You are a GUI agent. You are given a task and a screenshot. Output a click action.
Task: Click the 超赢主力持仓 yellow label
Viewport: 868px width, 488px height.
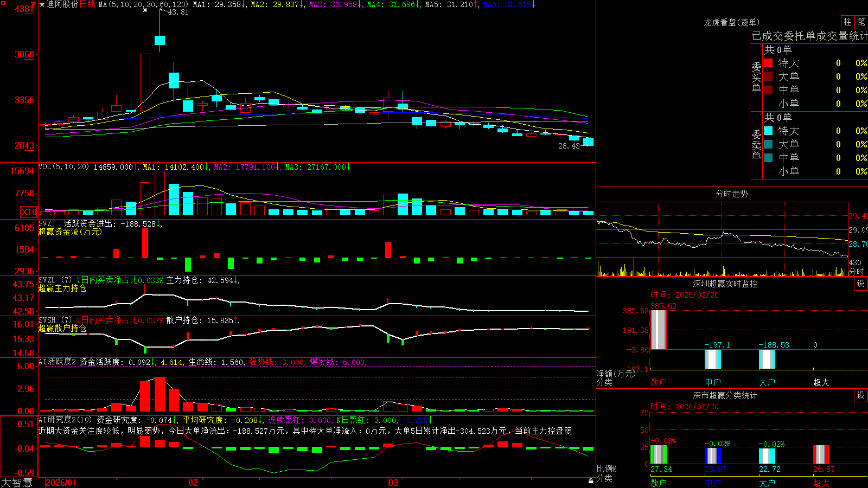62,288
